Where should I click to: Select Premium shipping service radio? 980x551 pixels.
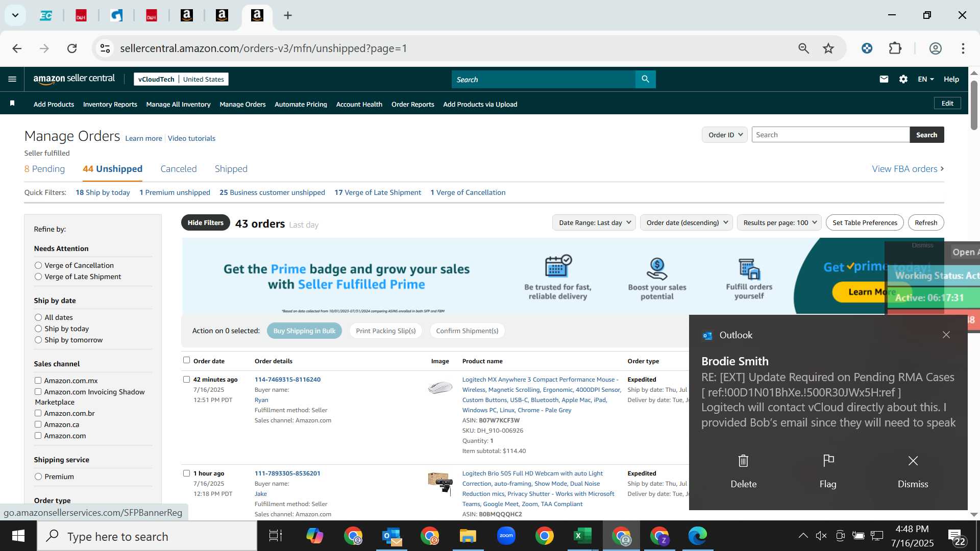pos(38,477)
